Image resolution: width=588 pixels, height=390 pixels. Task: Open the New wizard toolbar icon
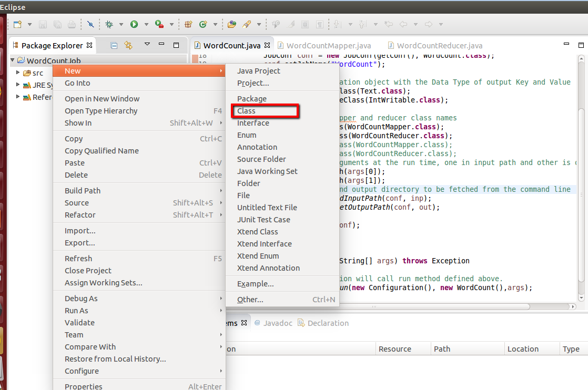coord(17,24)
